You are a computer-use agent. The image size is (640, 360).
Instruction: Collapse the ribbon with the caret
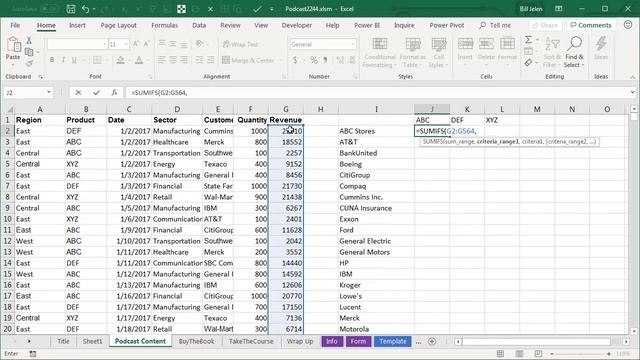632,77
